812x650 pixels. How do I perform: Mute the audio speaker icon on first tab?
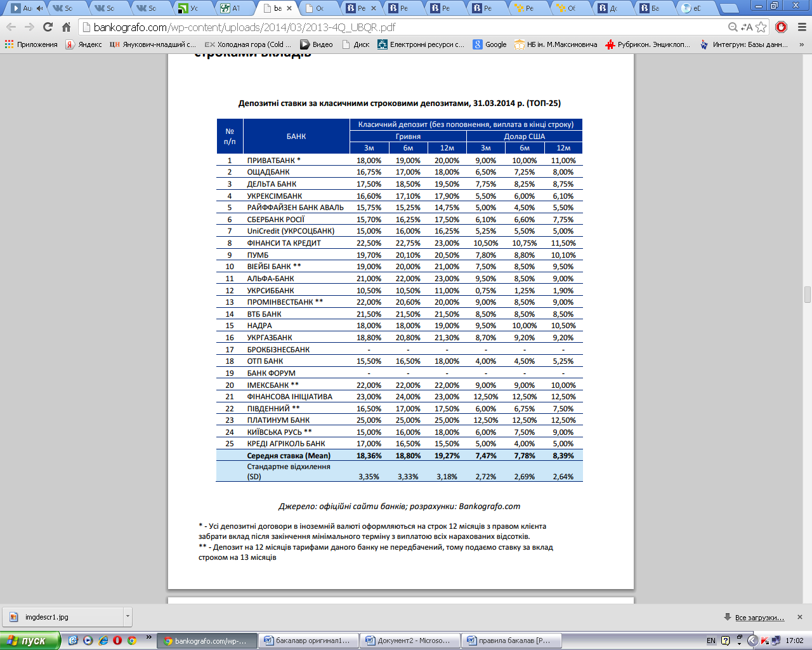[40, 8]
